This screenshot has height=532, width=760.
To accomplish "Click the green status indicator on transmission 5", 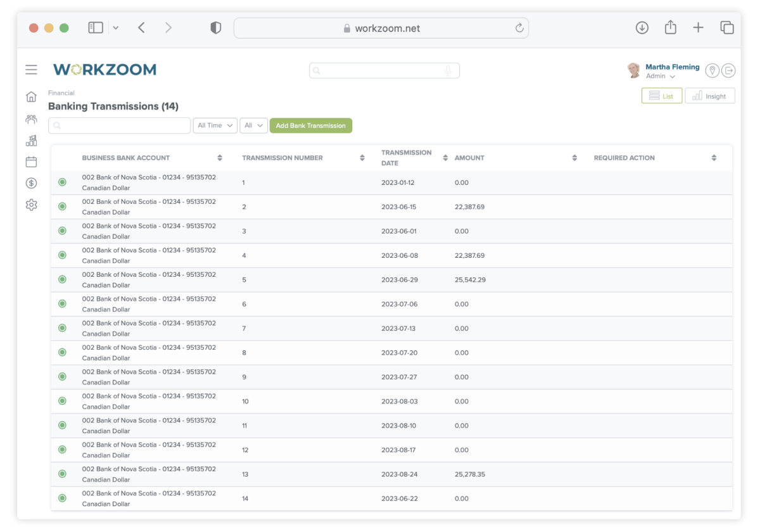I will click(62, 279).
